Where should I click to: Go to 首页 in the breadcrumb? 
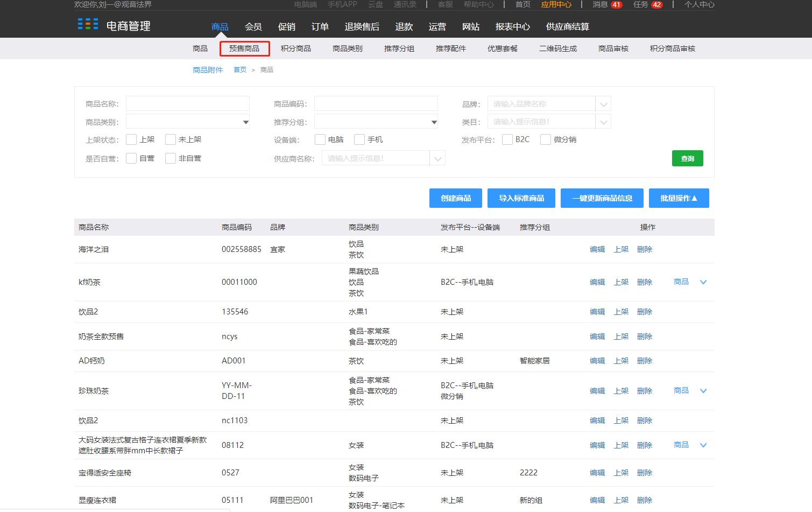click(240, 70)
